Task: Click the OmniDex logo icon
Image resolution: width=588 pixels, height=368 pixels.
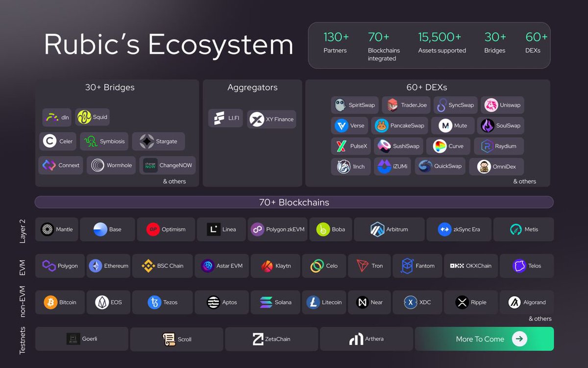Action: 484,167
